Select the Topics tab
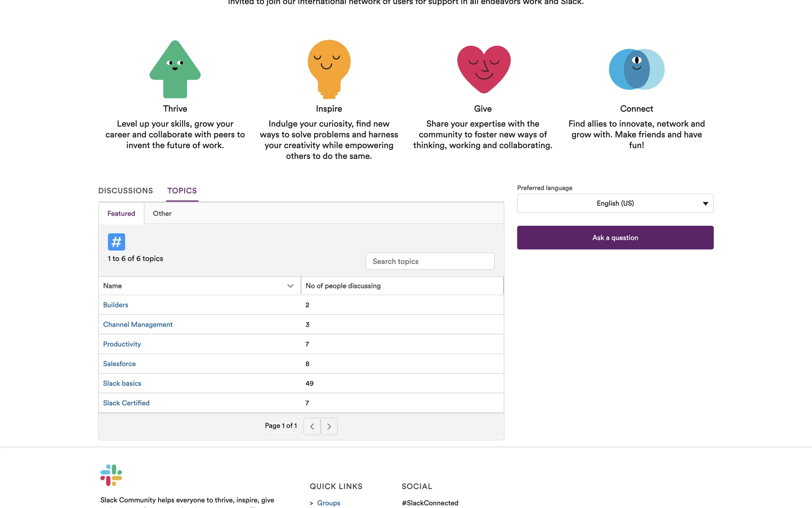The width and height of the screenshot is (812, 508). point(182,190)
